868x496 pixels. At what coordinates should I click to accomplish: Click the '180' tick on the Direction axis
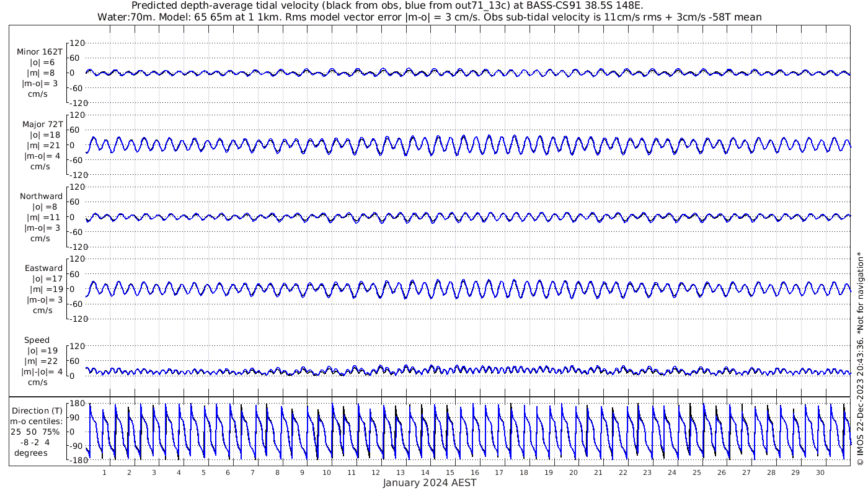click(77, 404)
